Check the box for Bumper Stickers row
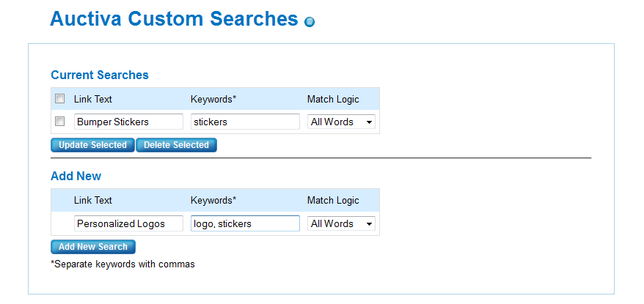This screenshot has height=304, width=644. [60, 121]
